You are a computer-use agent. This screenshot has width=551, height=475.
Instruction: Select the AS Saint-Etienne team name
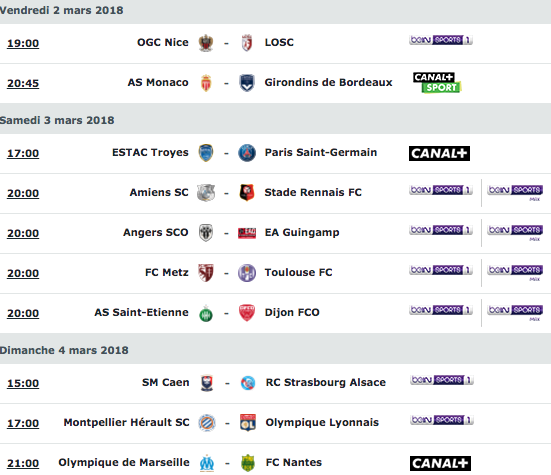coord(141,312)
